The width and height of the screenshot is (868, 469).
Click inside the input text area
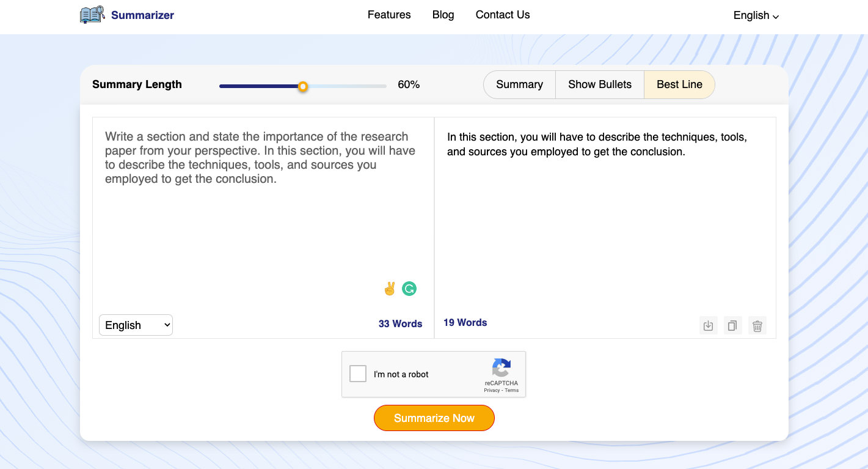click(x=263, y=214)
